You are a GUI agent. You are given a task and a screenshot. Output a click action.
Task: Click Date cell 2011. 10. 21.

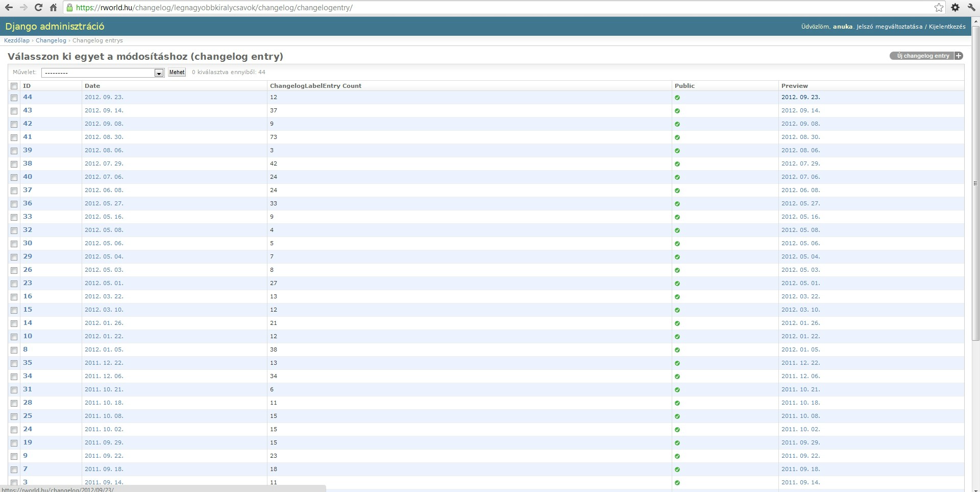pos(104,389)
